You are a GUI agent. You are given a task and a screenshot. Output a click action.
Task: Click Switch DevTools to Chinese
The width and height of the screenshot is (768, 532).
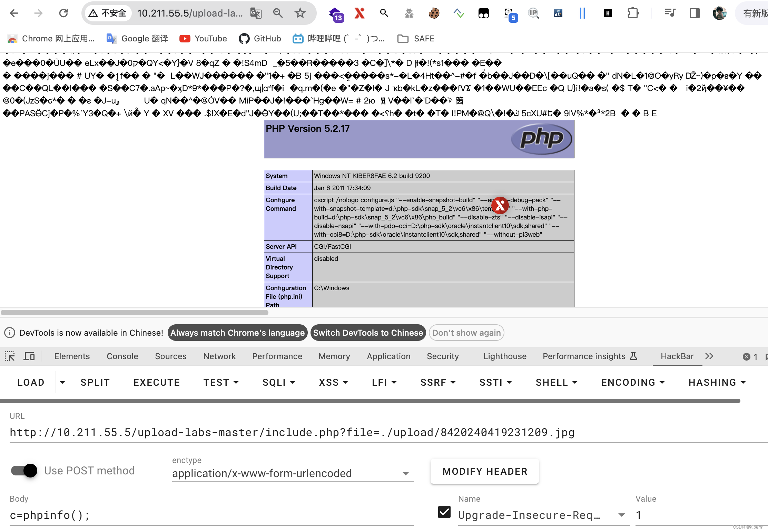[368, 333]
